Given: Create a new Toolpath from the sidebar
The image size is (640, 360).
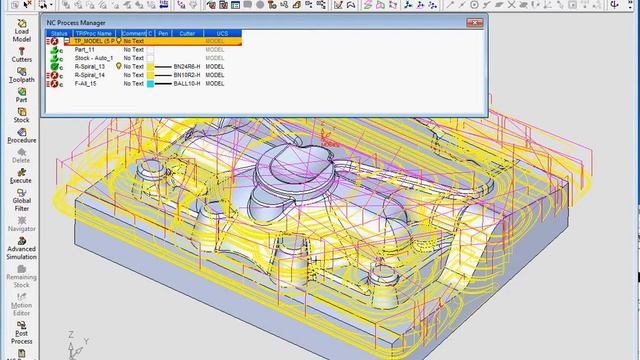Looking at the screenshot, I should (22, 75).
